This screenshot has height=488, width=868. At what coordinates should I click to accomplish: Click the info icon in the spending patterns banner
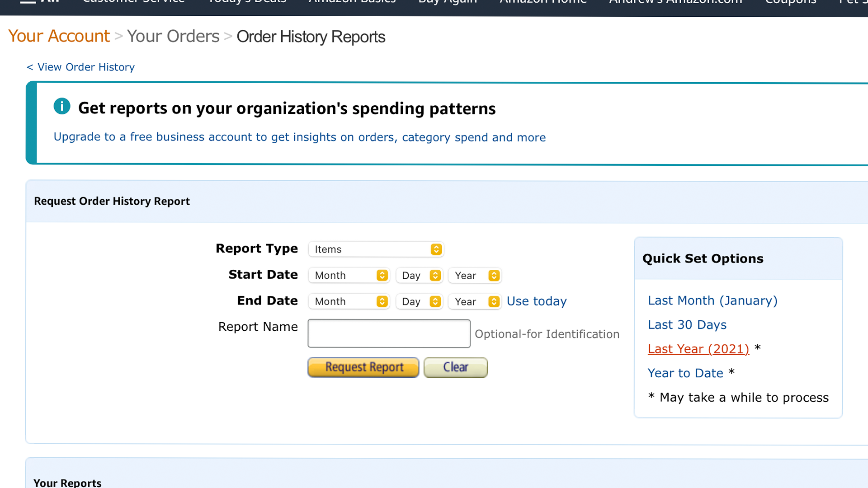coord(62,106)
